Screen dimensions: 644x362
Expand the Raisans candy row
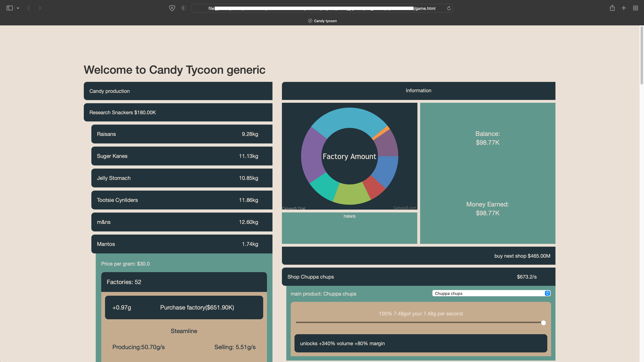click(x=182, y=134)
